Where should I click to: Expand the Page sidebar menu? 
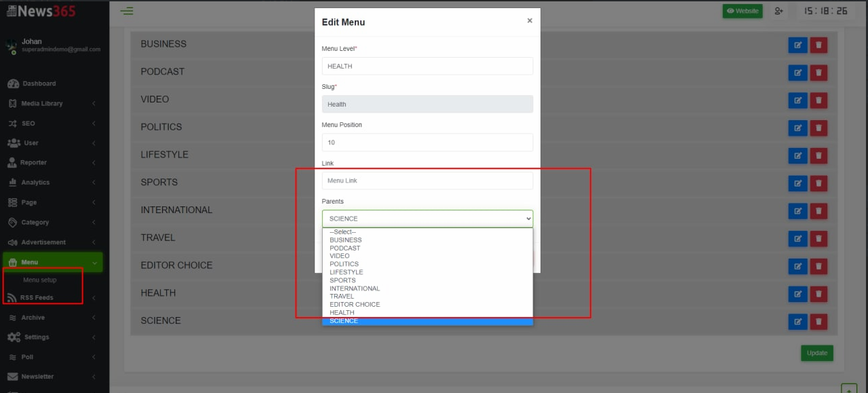52,202
